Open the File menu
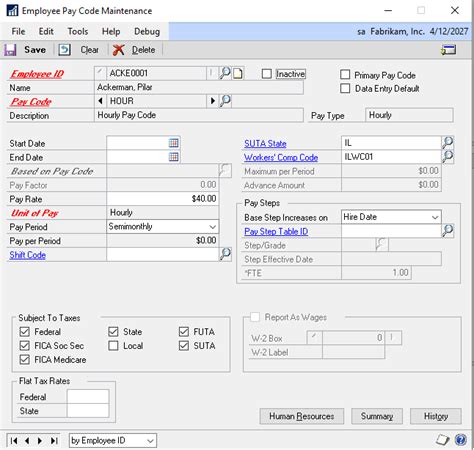 click(x=18, y=31)
